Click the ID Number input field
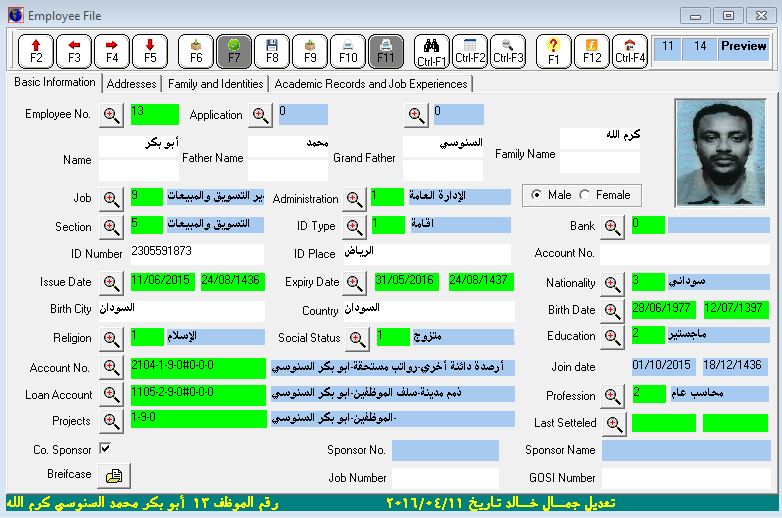This screenshot has height=518, width=782. [x=196, y=253]
